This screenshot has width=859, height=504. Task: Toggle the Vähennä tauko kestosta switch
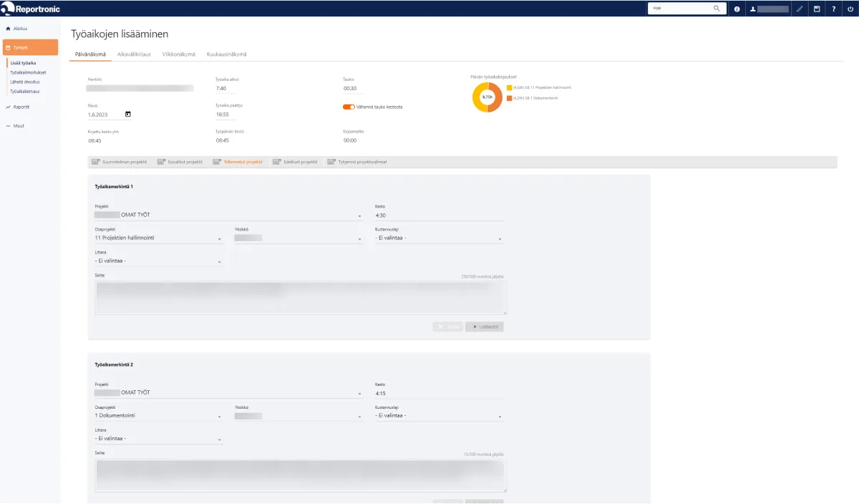(349, 107)
